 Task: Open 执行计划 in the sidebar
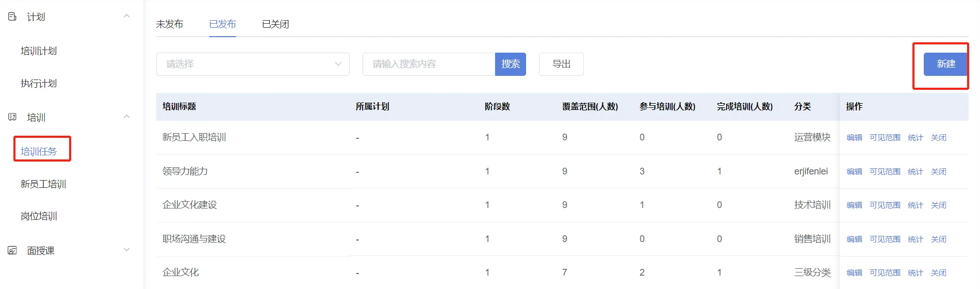(x=39, y=84)
